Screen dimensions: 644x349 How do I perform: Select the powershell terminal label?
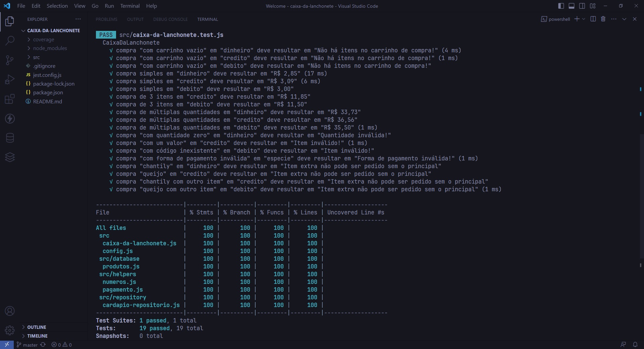click(x=555, y=19)
